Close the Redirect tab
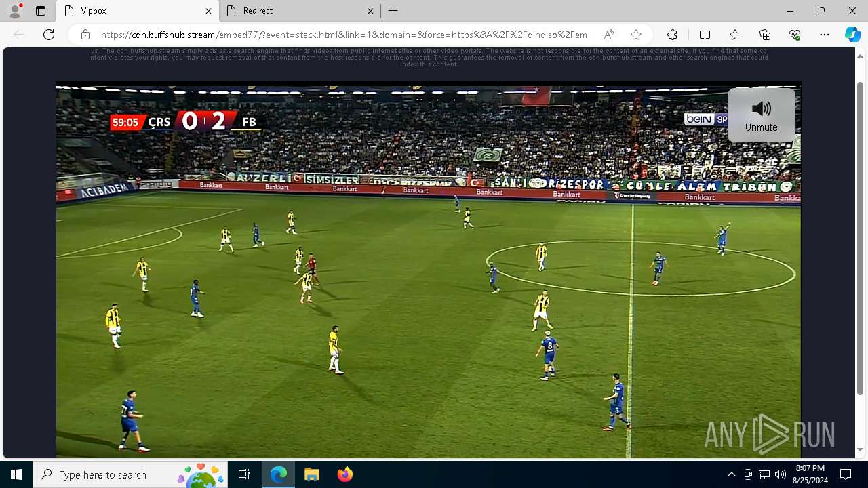 pyautogui.click(x=371, y=11)
